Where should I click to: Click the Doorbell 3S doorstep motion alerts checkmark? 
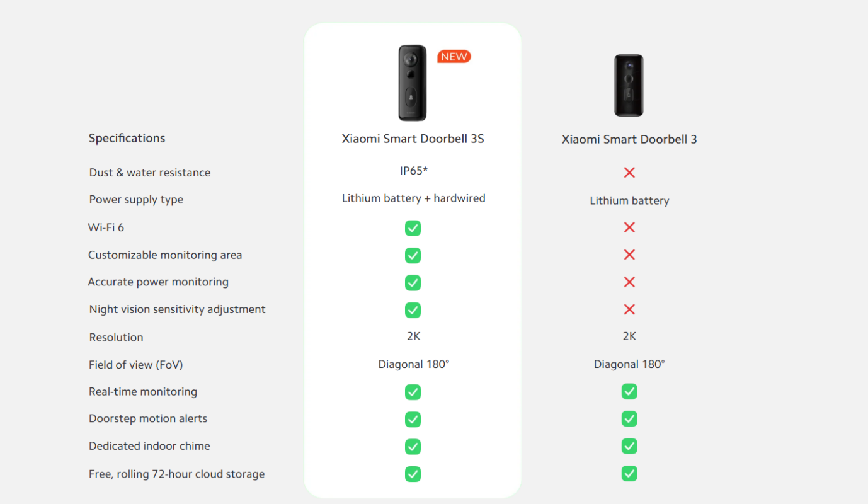click(413, 419)
